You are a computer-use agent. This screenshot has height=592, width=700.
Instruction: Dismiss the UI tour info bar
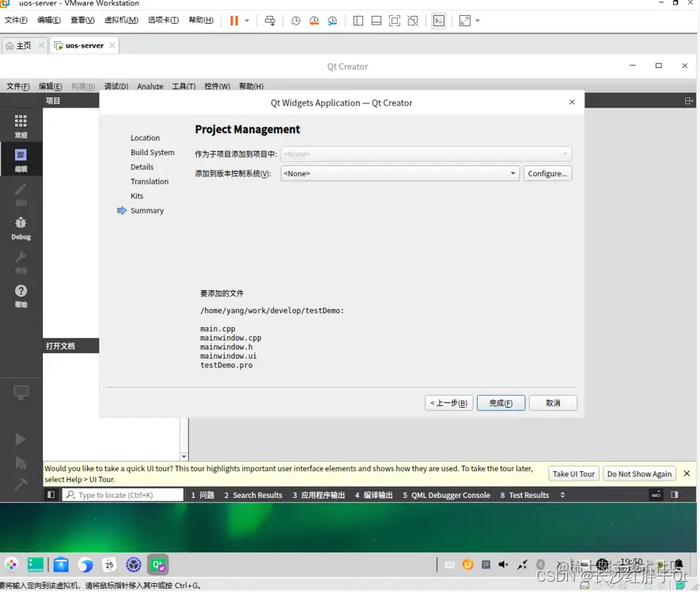coord(687,473)
